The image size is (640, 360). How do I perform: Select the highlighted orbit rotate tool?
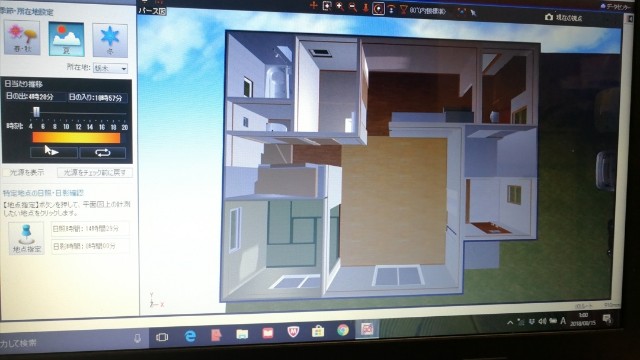click(x=378, y=9)
